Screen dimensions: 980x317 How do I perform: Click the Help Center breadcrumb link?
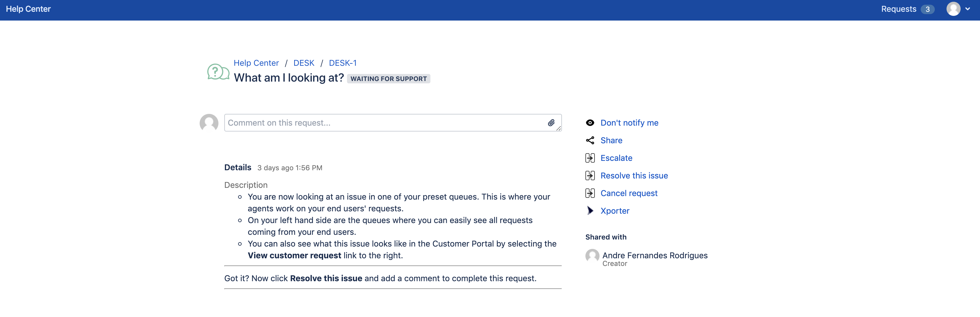[256, 63]
